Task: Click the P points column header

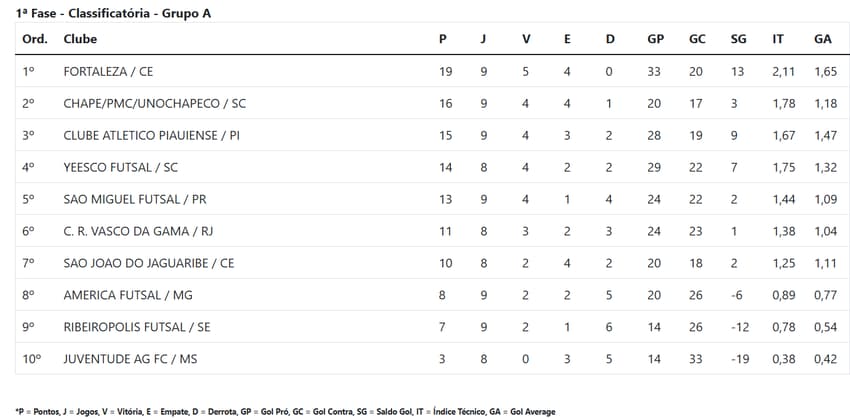Action: (x=443, y=39)
